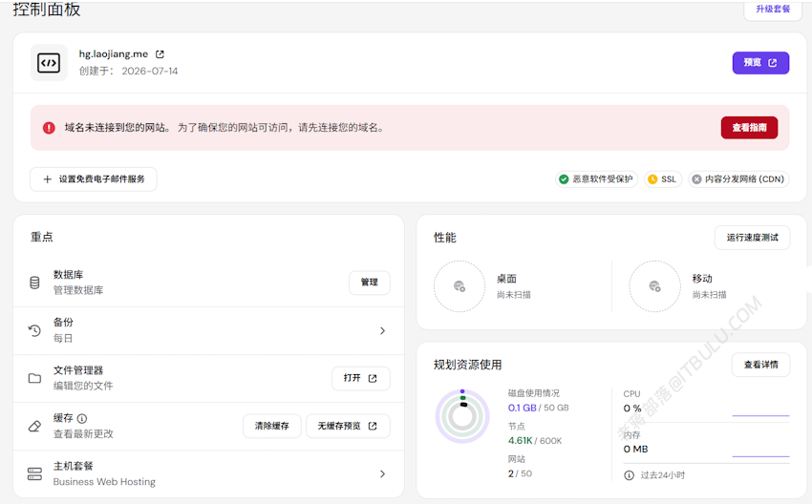The image size is (812, 504).
Task: Click the 运行速度测试 button
Action: click(752, 238)
